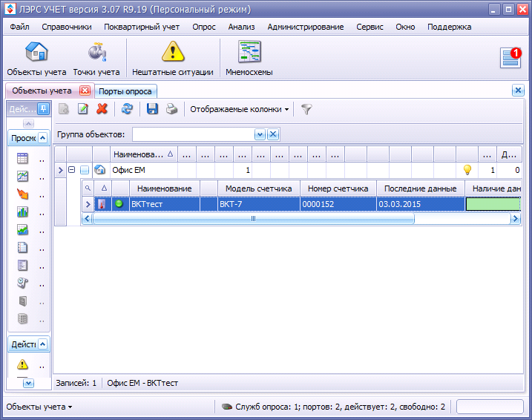532x420 pixels.
Task: Click the add new object toolbar icon
Action: tap(64, 109)
